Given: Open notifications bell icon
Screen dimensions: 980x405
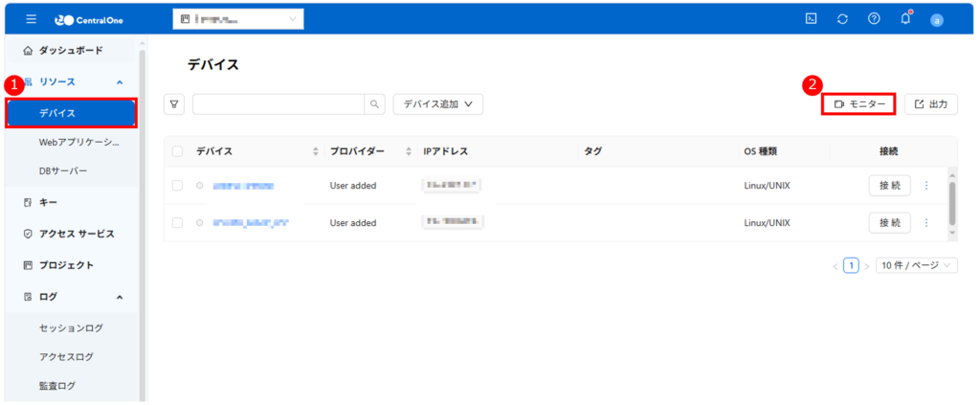Looking at the screenshot, I should click(905, 19).
